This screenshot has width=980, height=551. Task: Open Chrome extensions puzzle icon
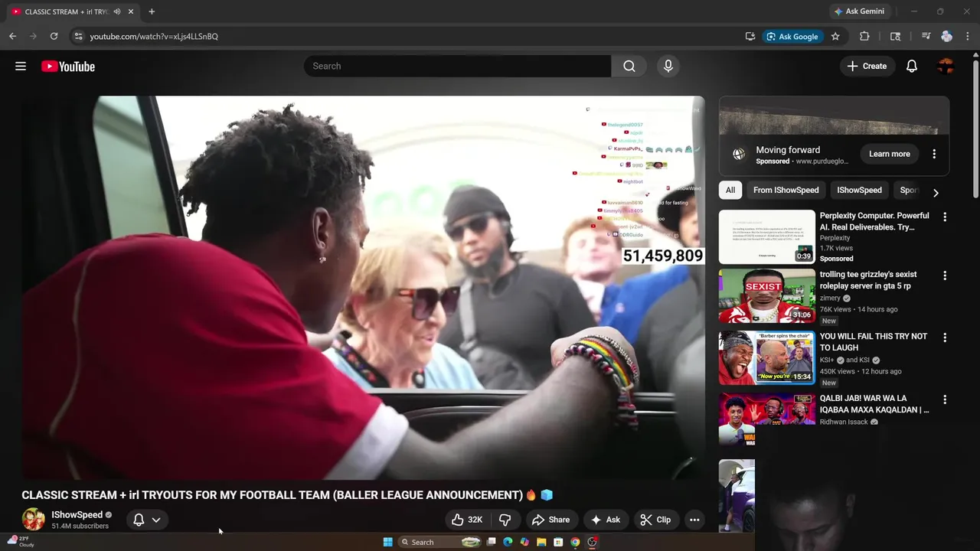[864, 36]
